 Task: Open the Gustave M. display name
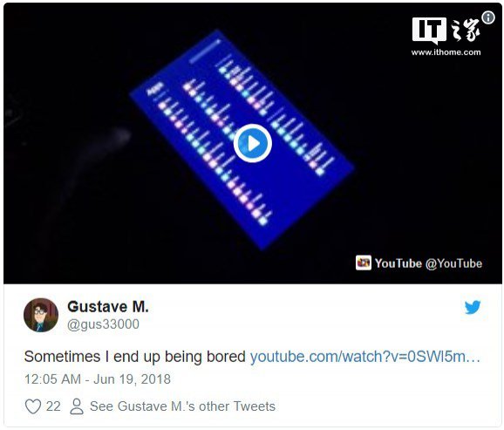108,306
